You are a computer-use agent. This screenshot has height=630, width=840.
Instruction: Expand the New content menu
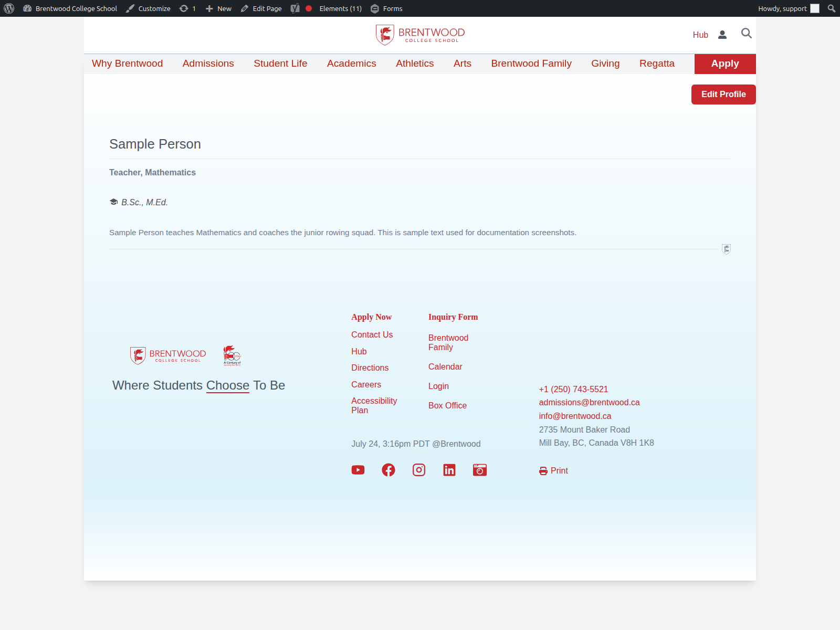pos(218,8)
